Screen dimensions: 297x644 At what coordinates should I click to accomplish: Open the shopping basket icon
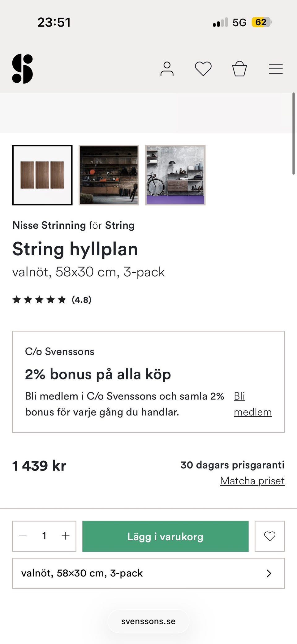(x=239, y=69)
